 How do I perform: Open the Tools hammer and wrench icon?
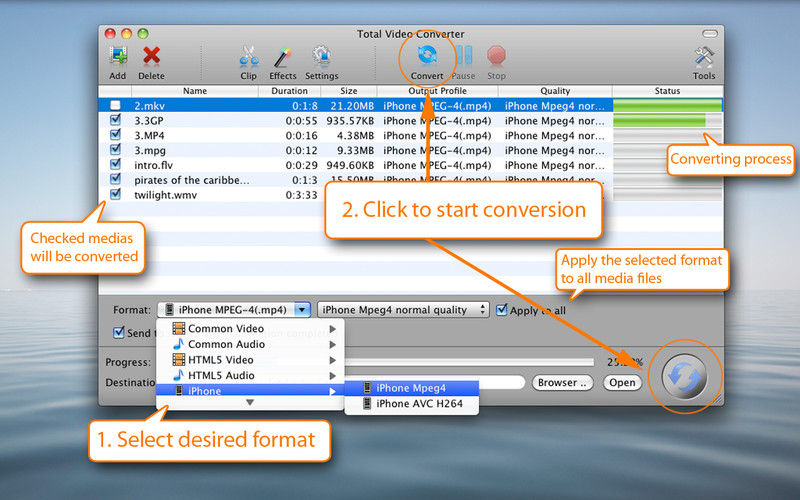pos(704,56)
